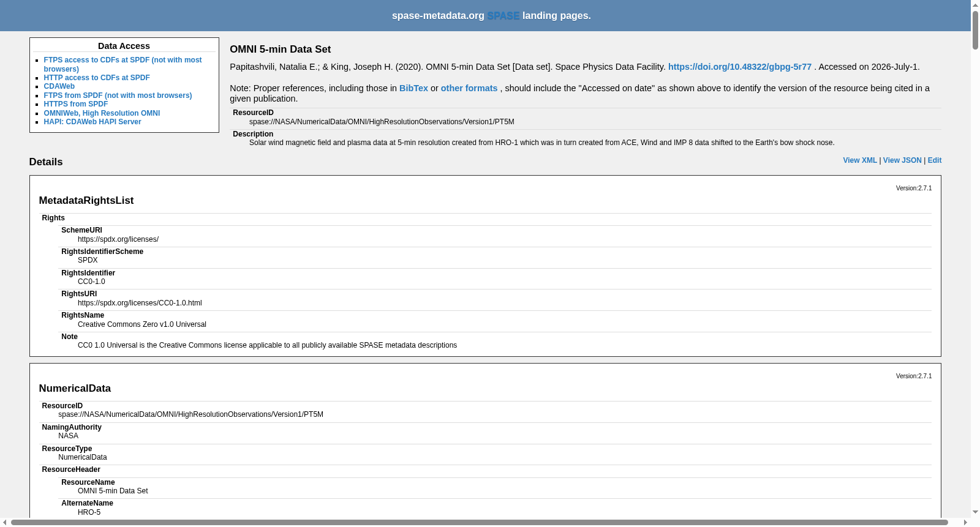Open OMNIWeb, High Resolution OMNI link
Image resolution: width=980 pixels, height=527 pixels.
102,113
